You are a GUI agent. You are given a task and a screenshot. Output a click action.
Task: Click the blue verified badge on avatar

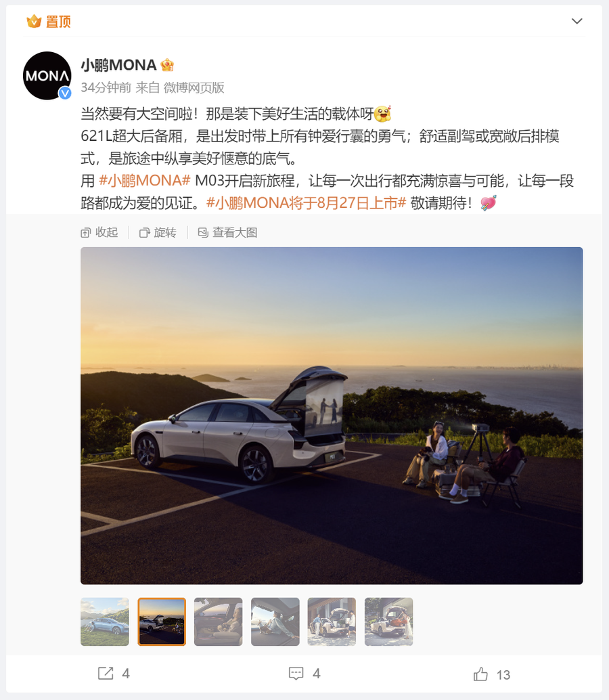pos(65,93)
